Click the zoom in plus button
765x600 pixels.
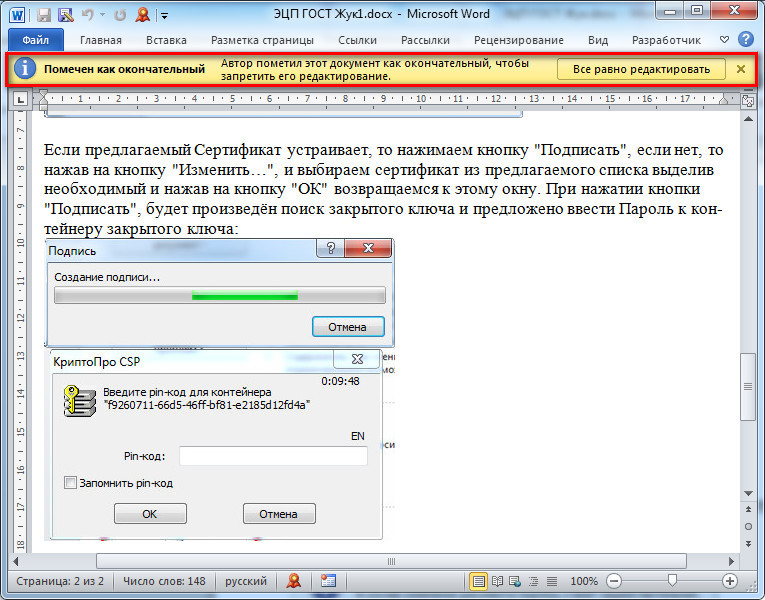729,581
